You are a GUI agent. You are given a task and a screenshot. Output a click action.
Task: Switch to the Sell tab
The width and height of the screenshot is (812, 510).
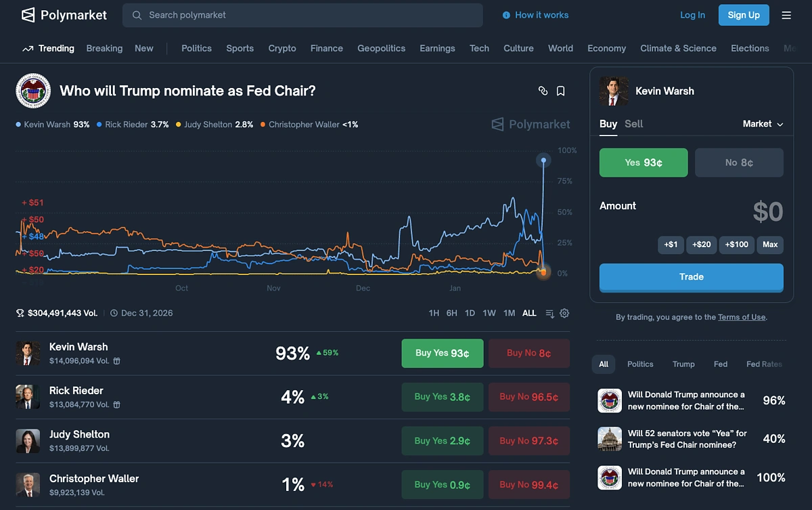tap(633, 124)
